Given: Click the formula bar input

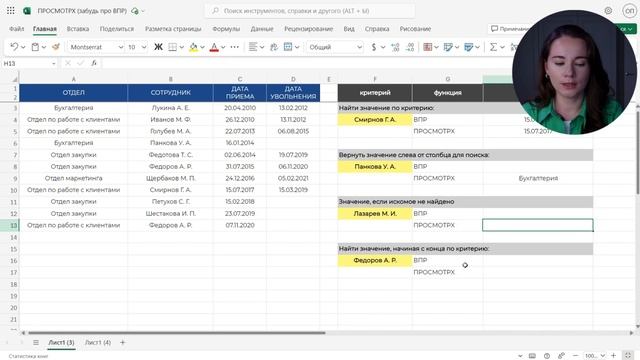Looking at the screenshot, I should pos(306,63).
